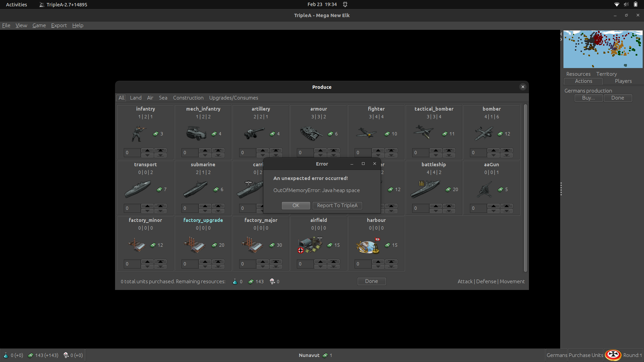Click Report To TripleA button

pos(337,205)
